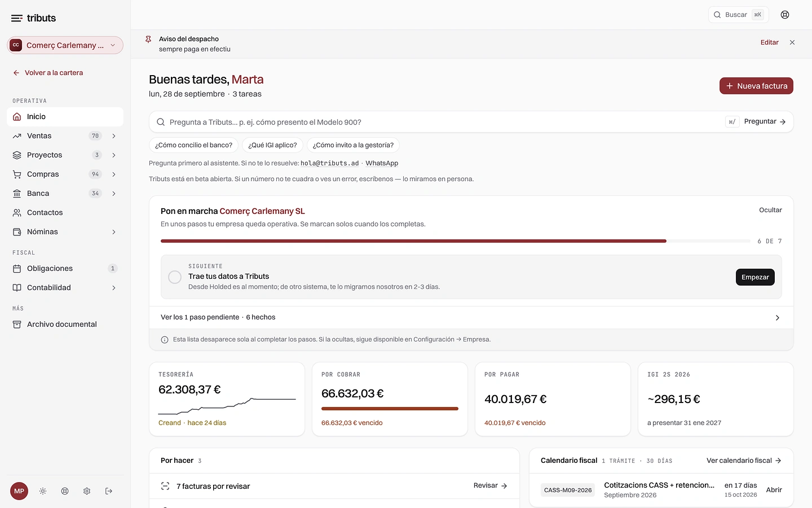This screenshot has width=812, height=508.
Task: Click Editar on the Aviso banner
Action: click(x=769, y=42)
